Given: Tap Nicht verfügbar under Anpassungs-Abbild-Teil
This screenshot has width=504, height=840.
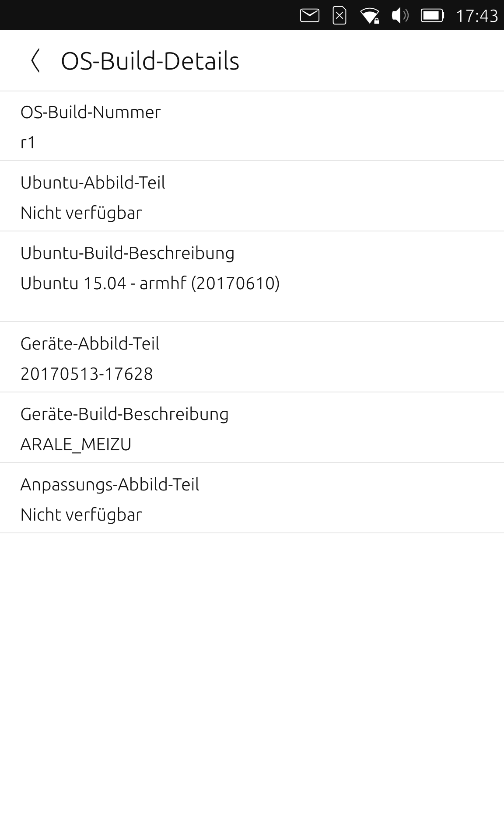Looking at the screenshot, I should point(81,515).
